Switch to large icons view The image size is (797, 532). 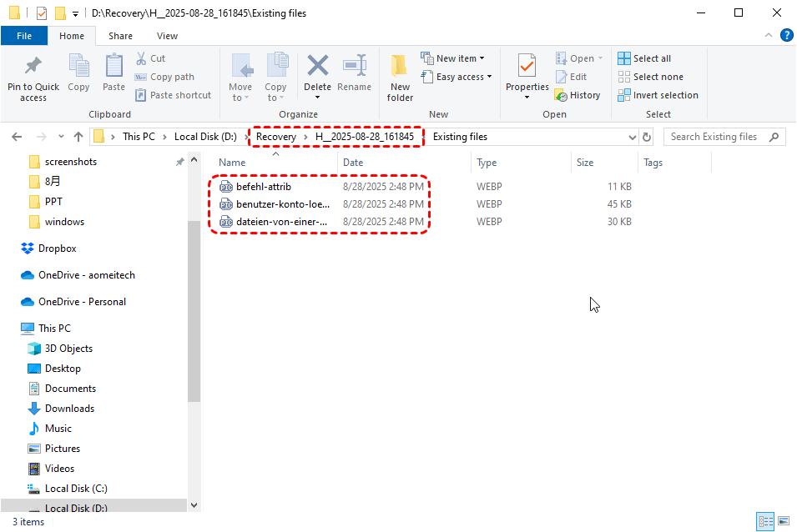click(784, 522)
